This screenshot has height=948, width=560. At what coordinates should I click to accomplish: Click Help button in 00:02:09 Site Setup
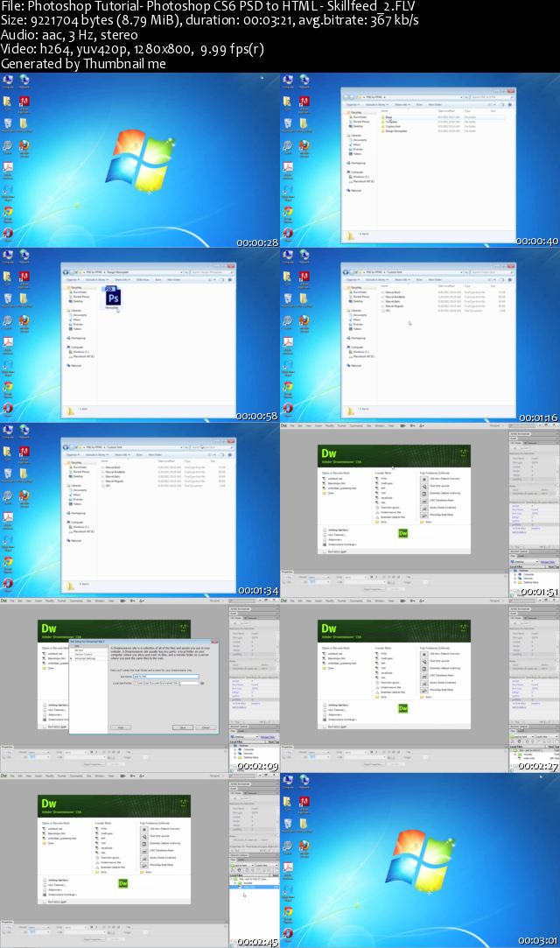[120, 727]
